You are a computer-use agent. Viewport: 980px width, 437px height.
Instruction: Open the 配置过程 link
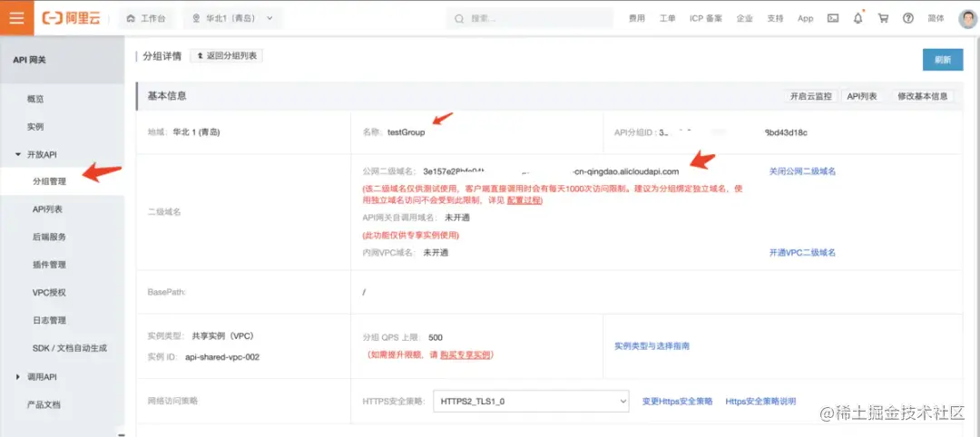click(524, 200)
